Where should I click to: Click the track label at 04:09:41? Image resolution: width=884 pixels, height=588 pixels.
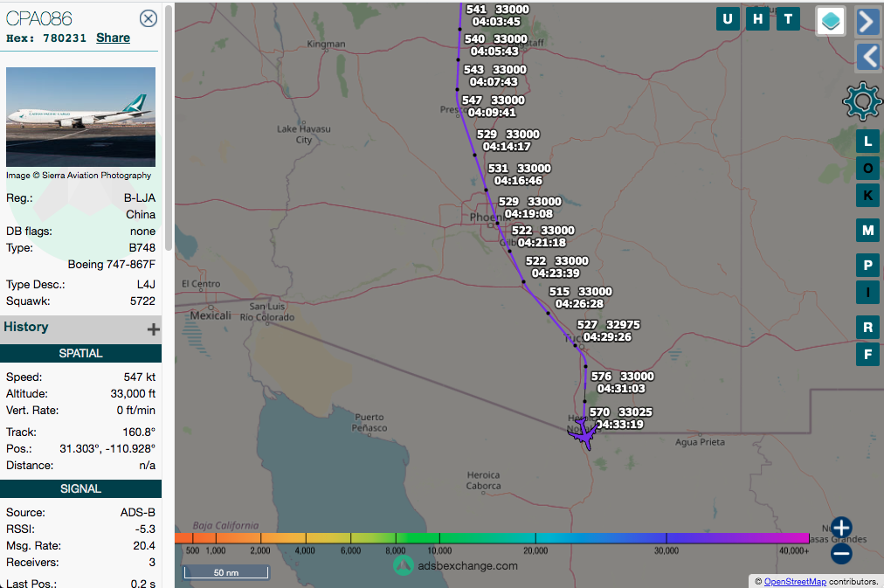point(493,107)
